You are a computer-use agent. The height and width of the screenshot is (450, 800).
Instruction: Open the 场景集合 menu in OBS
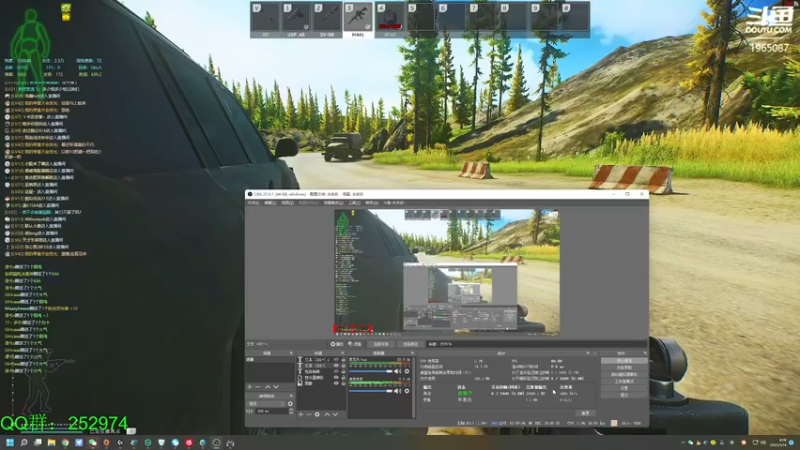(x=333, y=203)
